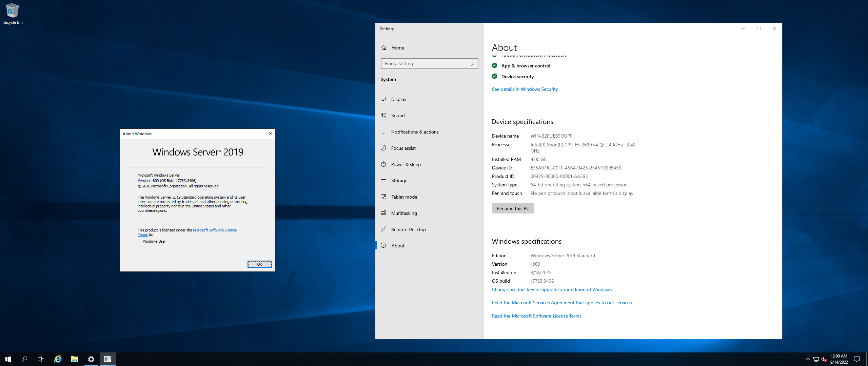Open Tablet mode settings page
The height and width of the screenshot is (366, 868).
click(x=429, y=197)
